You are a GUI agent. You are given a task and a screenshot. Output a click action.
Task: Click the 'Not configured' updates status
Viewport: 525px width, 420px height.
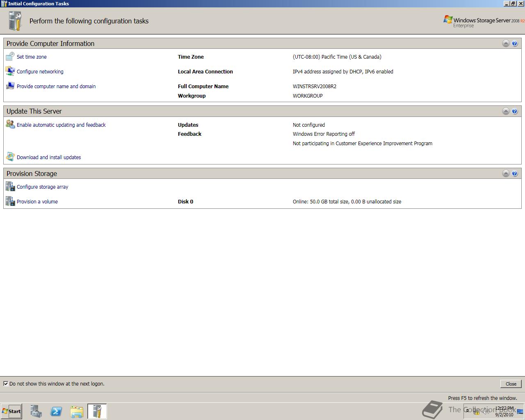coord(309,125)
